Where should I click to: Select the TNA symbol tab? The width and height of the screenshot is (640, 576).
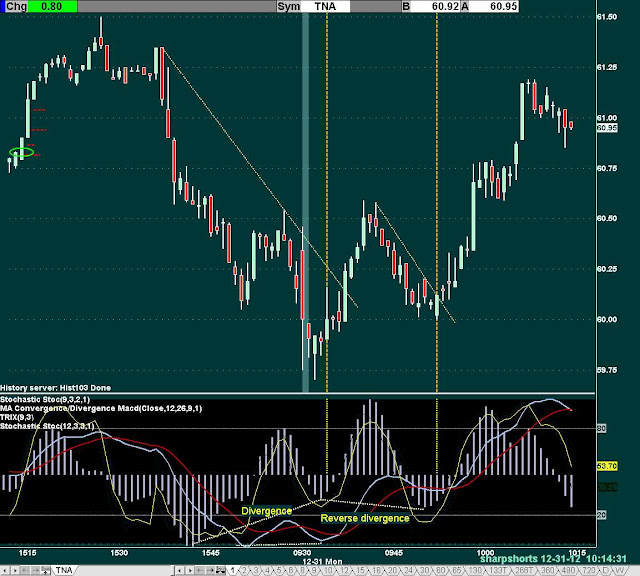[64, 570]
